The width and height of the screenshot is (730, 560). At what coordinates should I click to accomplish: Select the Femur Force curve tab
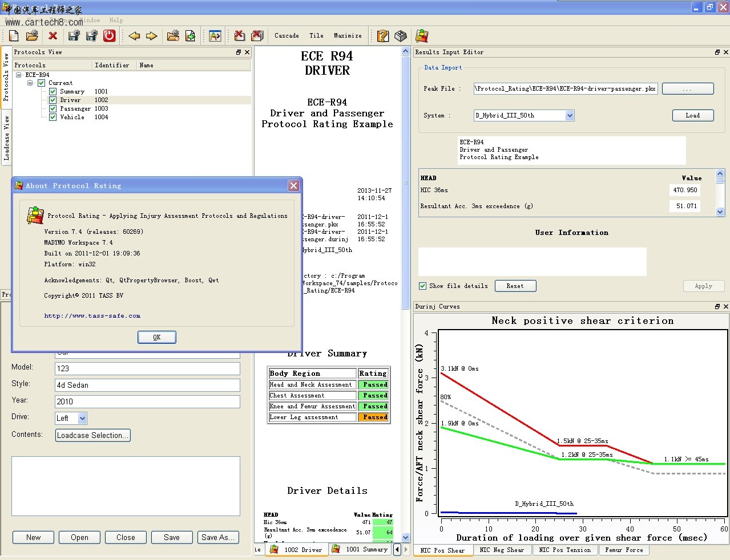[624, 550]
